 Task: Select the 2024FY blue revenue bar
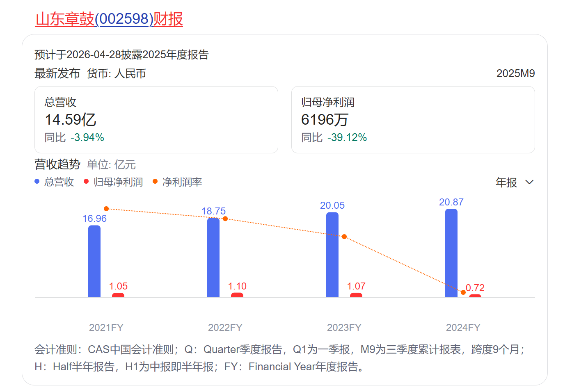click(x=451, y=253)
